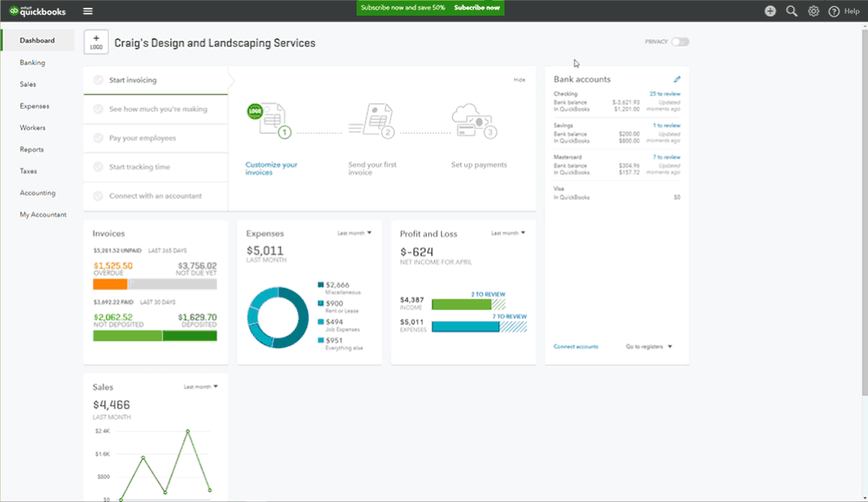Open Banking in the sidebar
This screenshot has width=868, height=502.
[33, 63]
